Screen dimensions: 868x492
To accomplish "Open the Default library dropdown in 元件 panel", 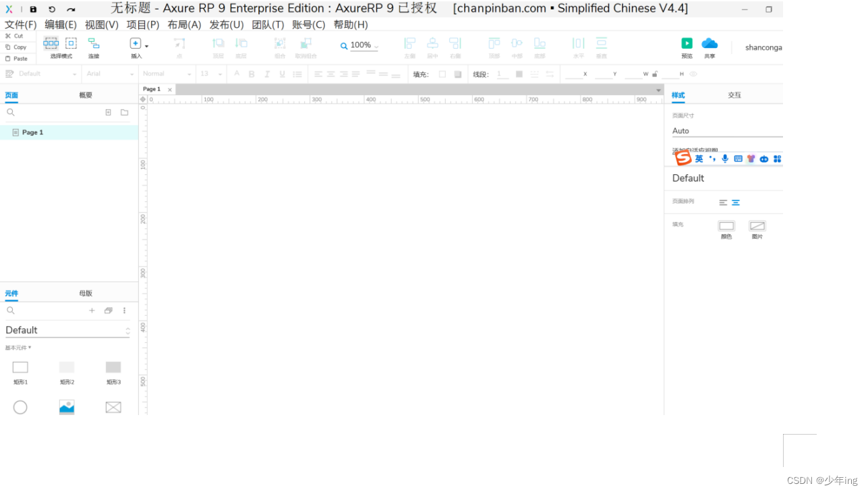I will coord(67,330).
